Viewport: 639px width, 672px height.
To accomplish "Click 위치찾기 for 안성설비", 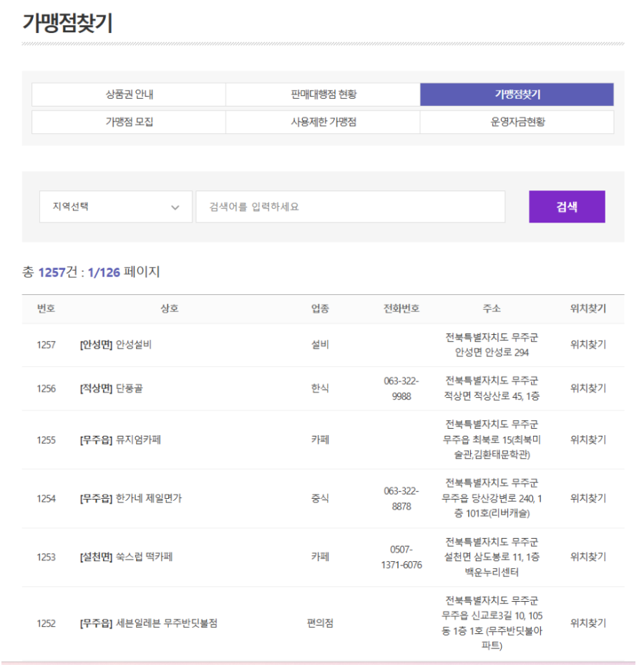I will 587,345.
